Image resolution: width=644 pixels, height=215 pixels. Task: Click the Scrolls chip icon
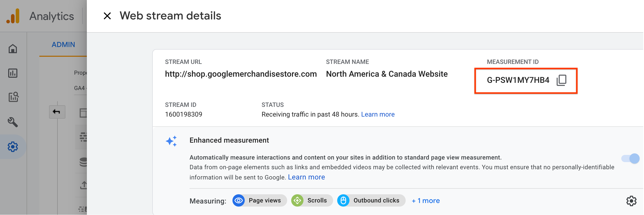[x=297, y=200]
